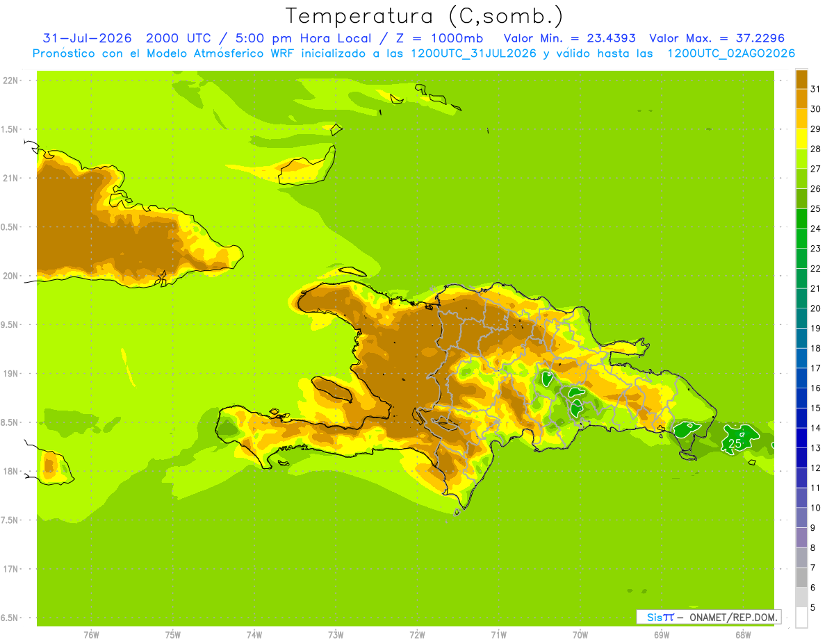Click the "17N" latitude label
The width and height of the screenshot is (834, 644).
click(x=11, y=569)
